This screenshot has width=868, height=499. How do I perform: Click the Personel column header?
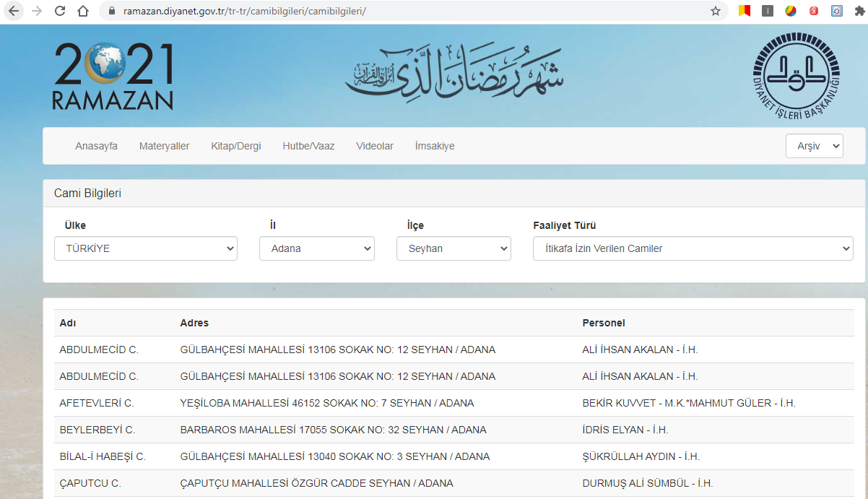[x=604, y=323]
